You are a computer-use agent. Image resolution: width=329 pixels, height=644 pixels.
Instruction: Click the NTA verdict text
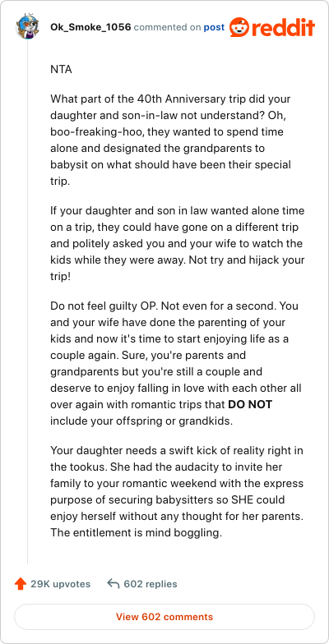pyautogui.click(x=61, y=69)
